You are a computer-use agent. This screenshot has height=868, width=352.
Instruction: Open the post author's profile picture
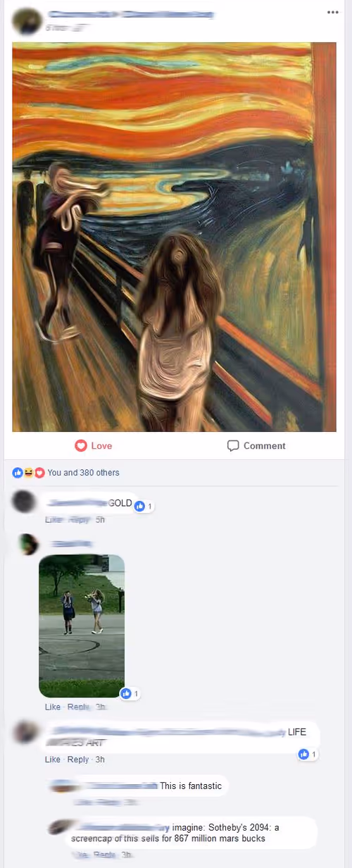(x=26, y=21)
